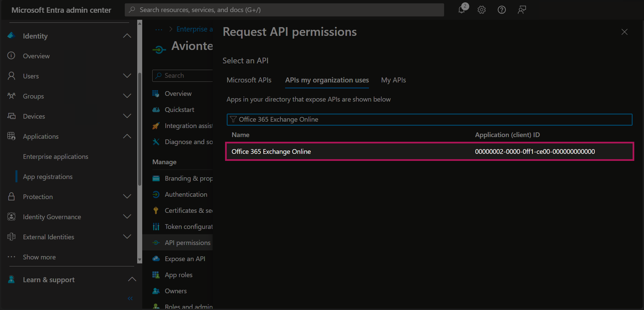Expand the Users section chevron
The width and height of the screenshot is (644, 310).
127,76
